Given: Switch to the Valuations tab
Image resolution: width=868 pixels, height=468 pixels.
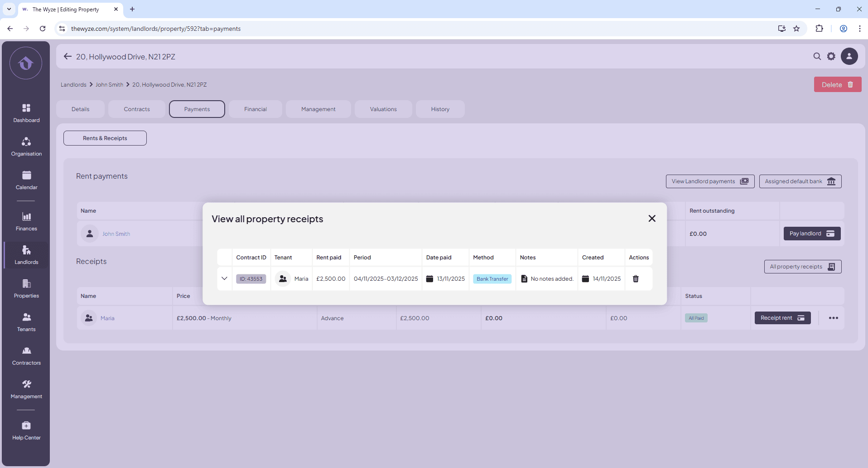Looking at the screenshot, I should (383, 109).
